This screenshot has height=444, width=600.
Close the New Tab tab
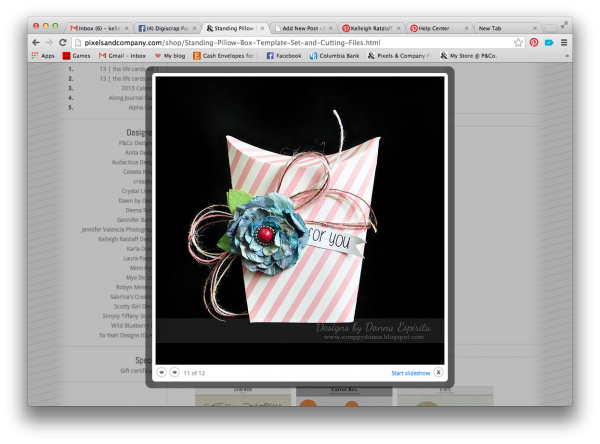tap(535, 28)
